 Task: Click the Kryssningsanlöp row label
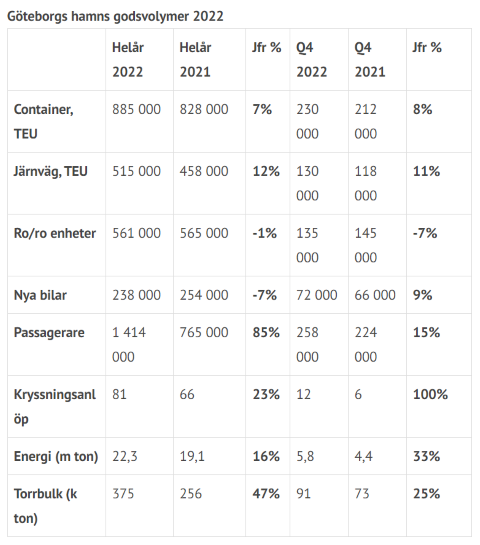(x=55, y=407)
